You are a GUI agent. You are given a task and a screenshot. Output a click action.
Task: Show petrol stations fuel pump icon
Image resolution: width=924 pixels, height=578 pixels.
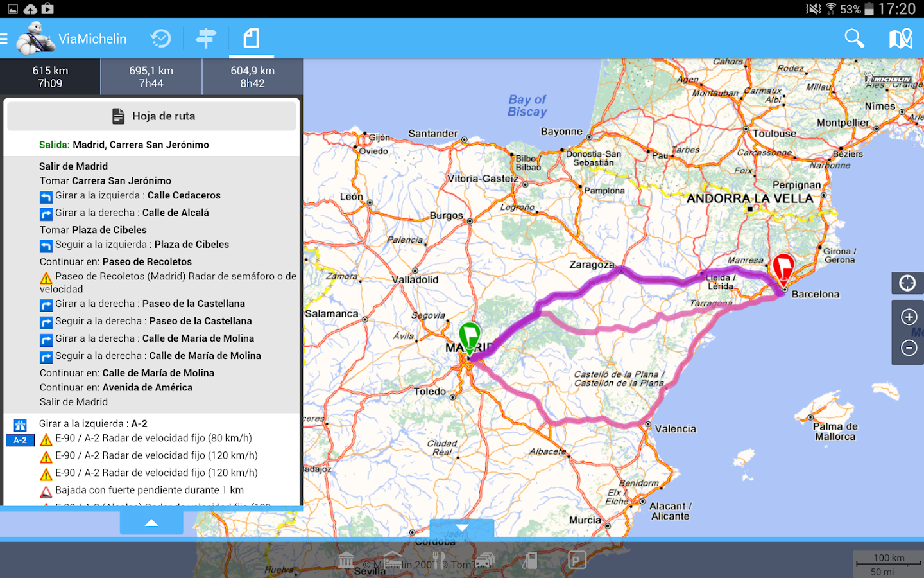coord(530,560)
